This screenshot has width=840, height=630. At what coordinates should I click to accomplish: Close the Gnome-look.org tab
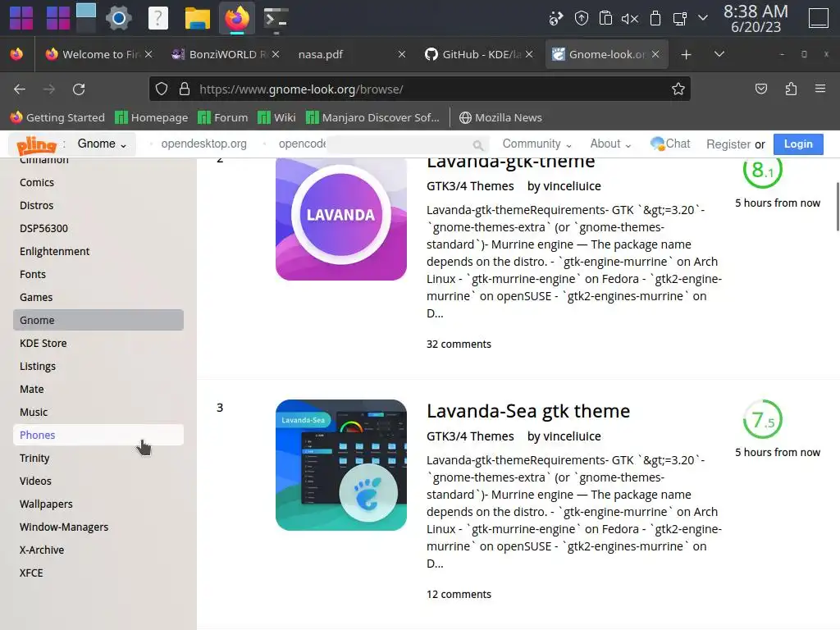click(655, 54)
